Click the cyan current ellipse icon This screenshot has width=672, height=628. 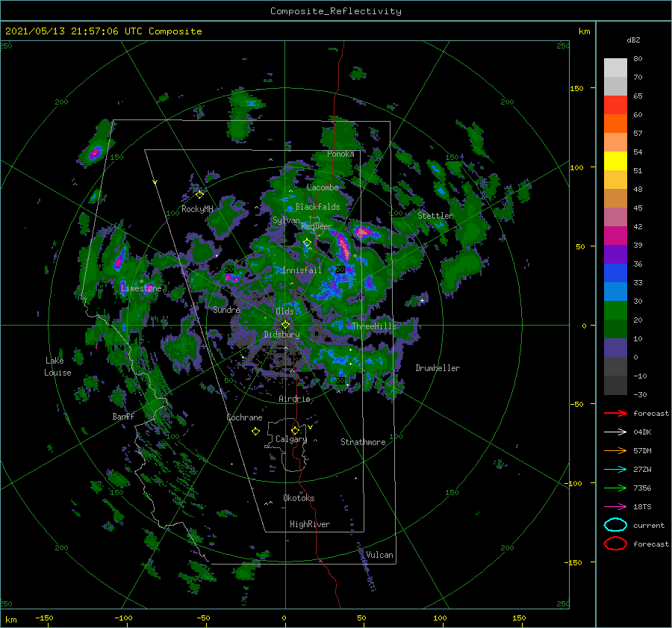click(615, 525)
